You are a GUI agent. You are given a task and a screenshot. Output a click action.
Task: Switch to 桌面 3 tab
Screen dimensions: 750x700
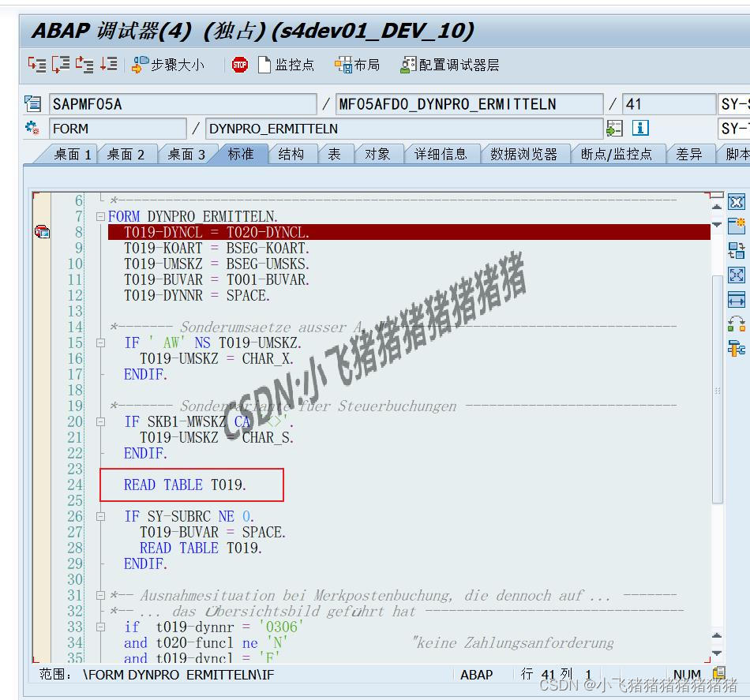pos(186,154)
